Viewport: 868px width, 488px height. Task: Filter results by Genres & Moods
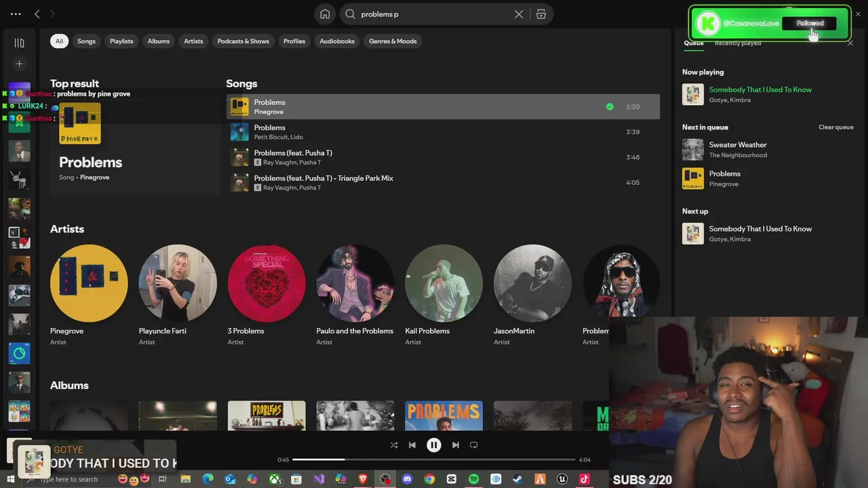point(393,41)
